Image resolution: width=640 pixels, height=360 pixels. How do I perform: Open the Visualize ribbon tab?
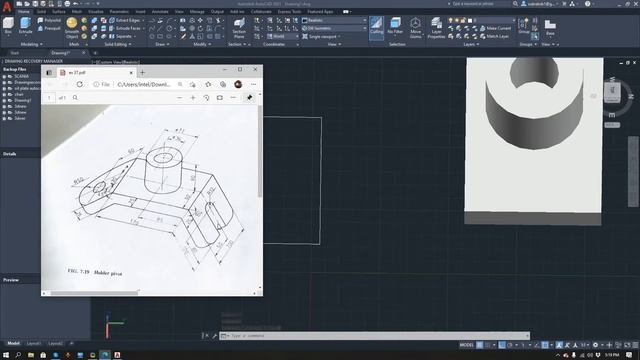96,11
